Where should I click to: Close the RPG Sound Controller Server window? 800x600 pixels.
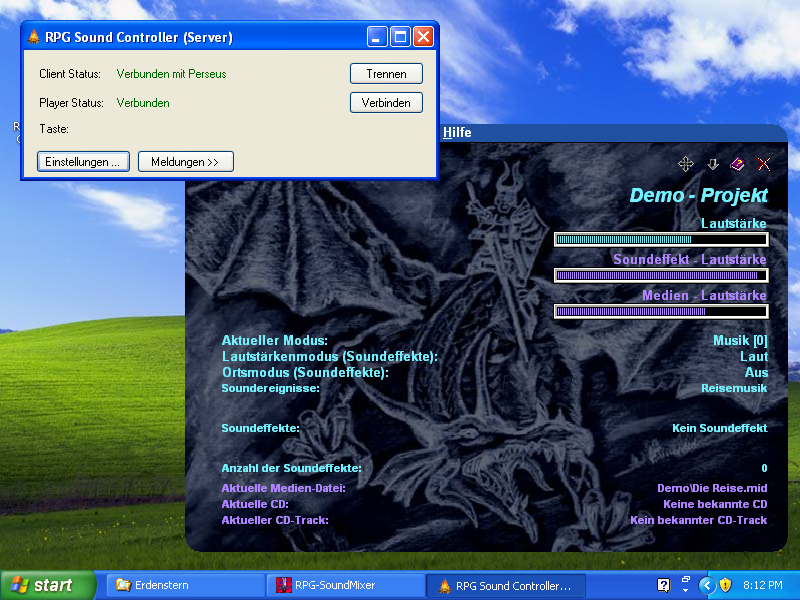423,37
